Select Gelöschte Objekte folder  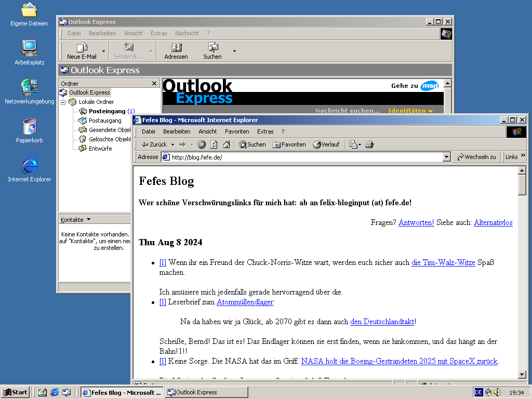[x=104, y=139]
